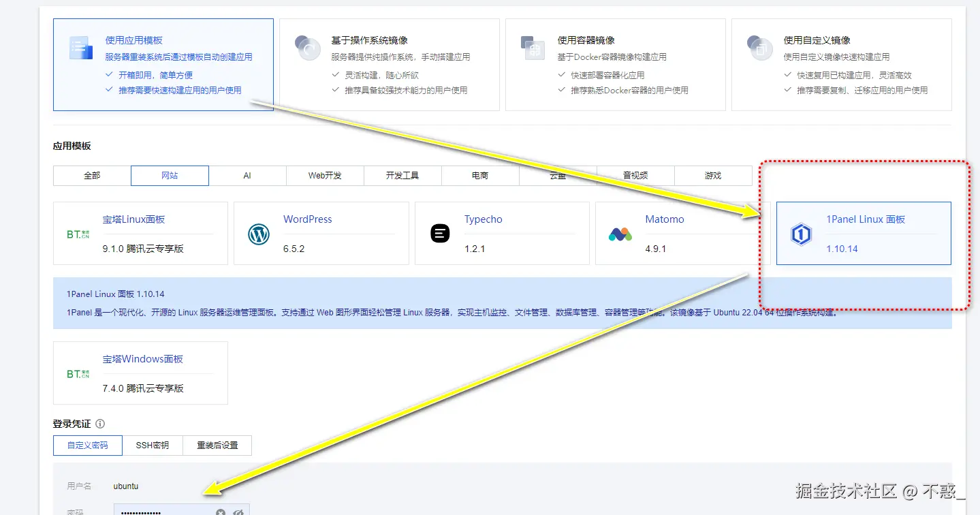The width and height of the screenshot is (980, 515).
Task: Click the 9.1.0 腾讯云专享版 version text
Action: (143, 249)
